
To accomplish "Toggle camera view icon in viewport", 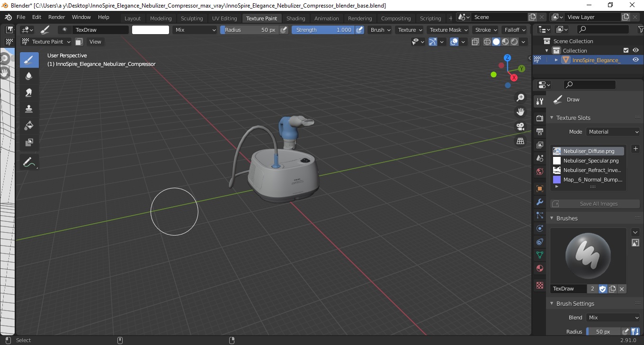I will pos(520,127).
